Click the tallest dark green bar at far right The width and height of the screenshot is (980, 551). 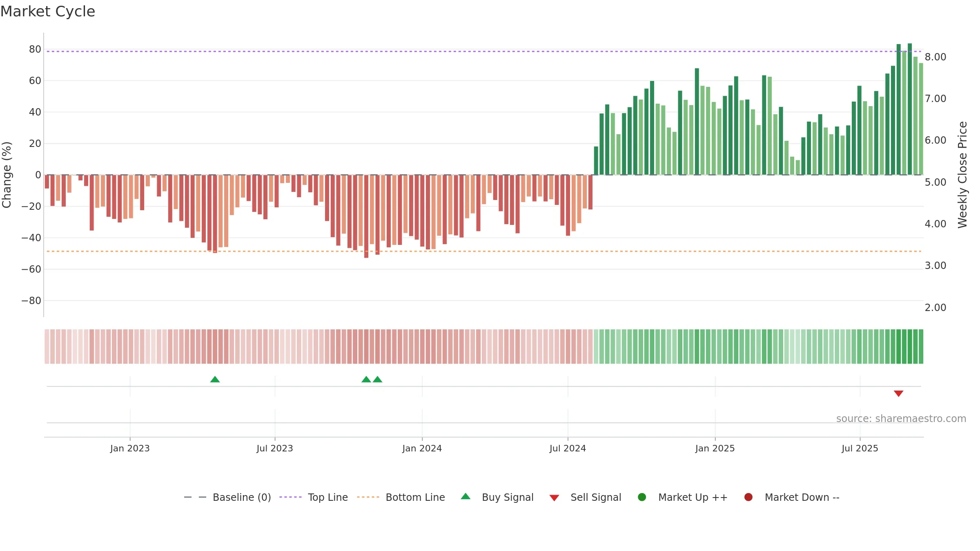(x=910, y=109)
